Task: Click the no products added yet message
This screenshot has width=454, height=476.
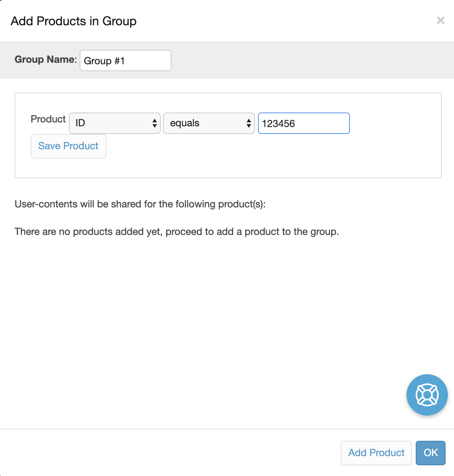Action: coord(177,231)
